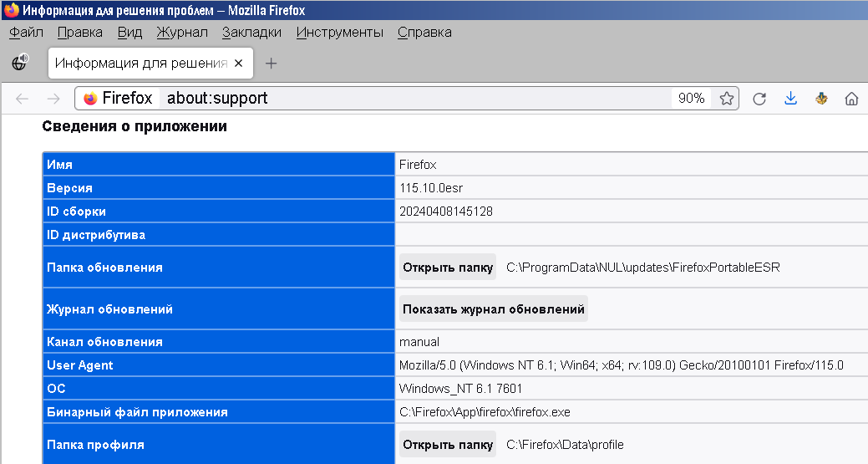The height and width of the screenshot is (464, 868).
Task: Open the Правка menu
Action: pyautogui.click(x=79, y=32)
